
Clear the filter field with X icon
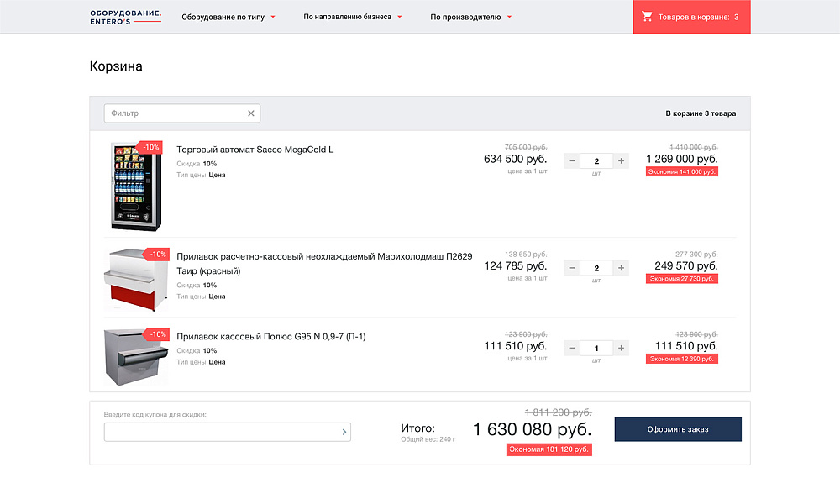coord(250,113)
